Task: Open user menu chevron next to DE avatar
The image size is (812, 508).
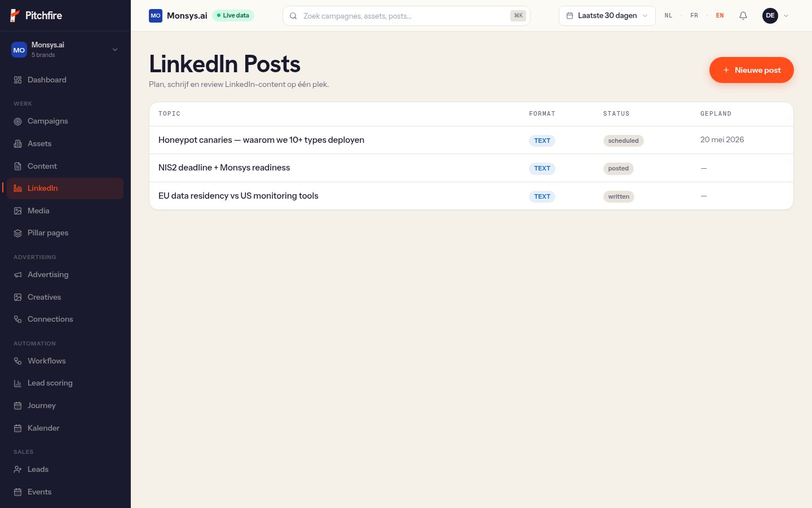Action: (x=786, y=16)
